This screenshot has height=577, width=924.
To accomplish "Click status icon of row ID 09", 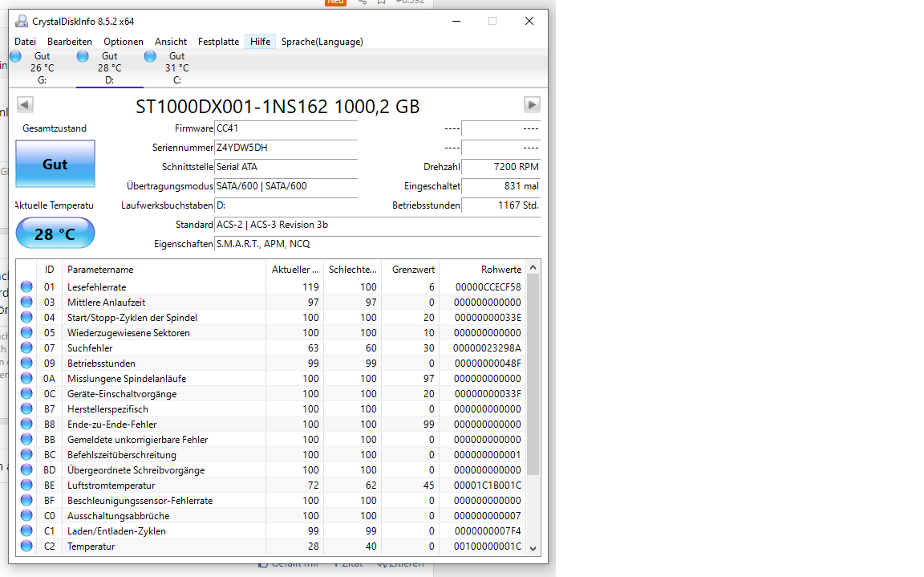I will click(x=26, y=364).
